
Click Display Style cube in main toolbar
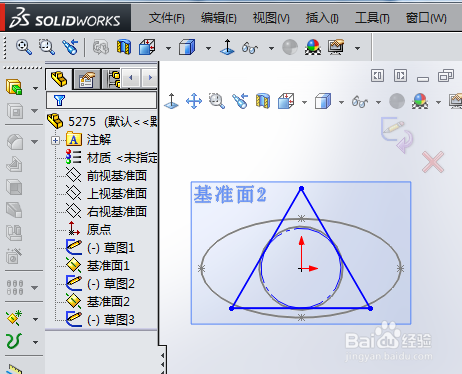point(187,47)
